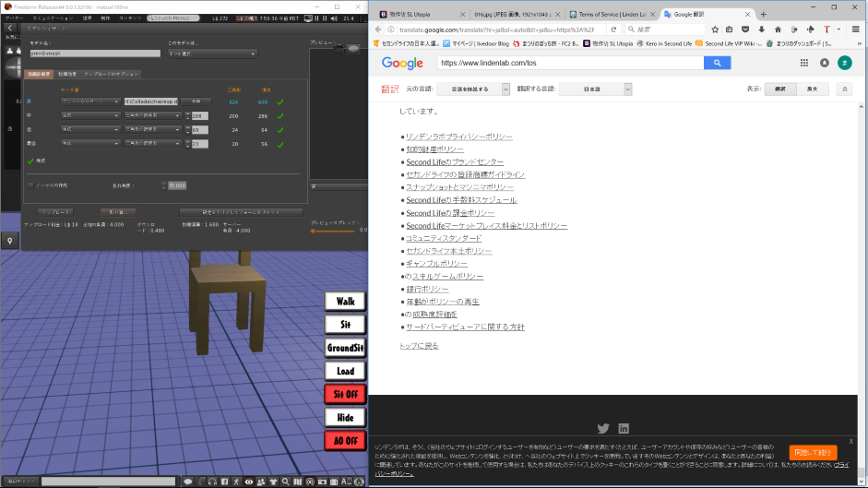Viewport: 868px width, 488px height.
Task: Click the Google notifications bell icon
Action: click(x=825, y=63)
